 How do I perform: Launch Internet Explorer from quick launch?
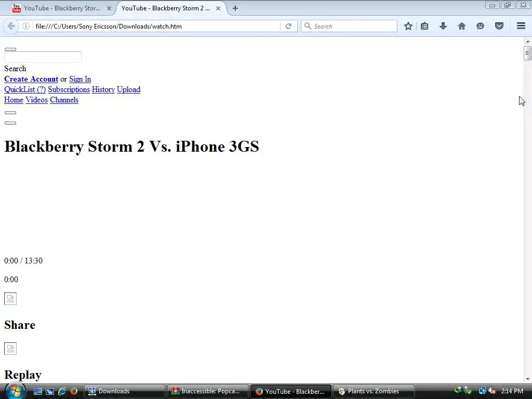click(x=62, y=392)
